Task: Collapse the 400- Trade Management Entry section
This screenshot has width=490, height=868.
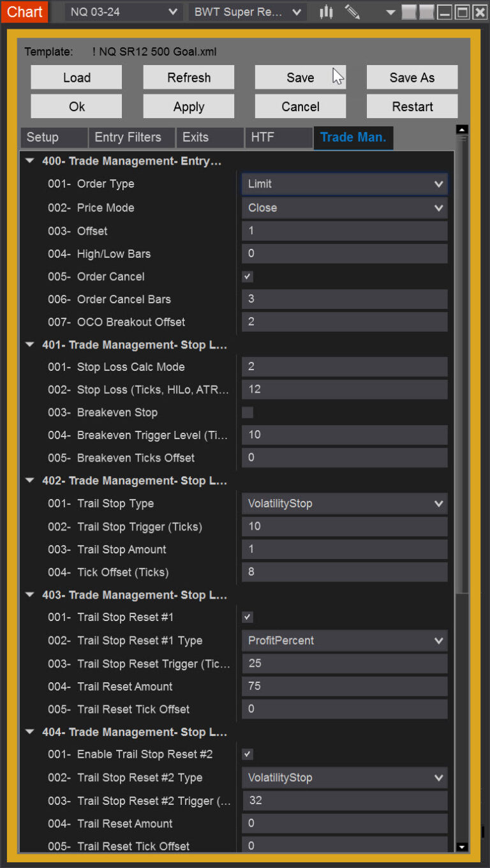Action: click(x=29, y=161)
